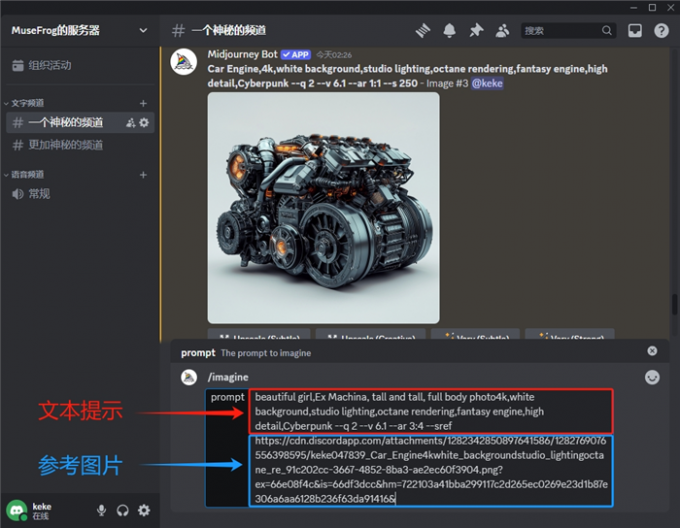
Task: Click the APP verified badge
Action: 296,55
